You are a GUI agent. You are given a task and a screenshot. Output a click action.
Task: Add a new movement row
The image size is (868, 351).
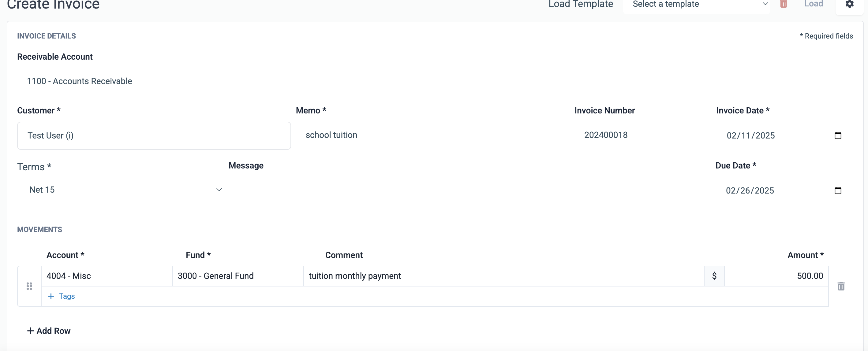(x=49, y=331)
